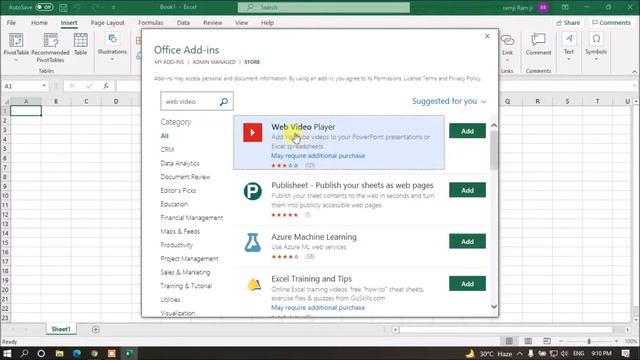The width and height of the screenshot is (640, 360).
Task: Click the Share button
Action: [x=568, y=23]
